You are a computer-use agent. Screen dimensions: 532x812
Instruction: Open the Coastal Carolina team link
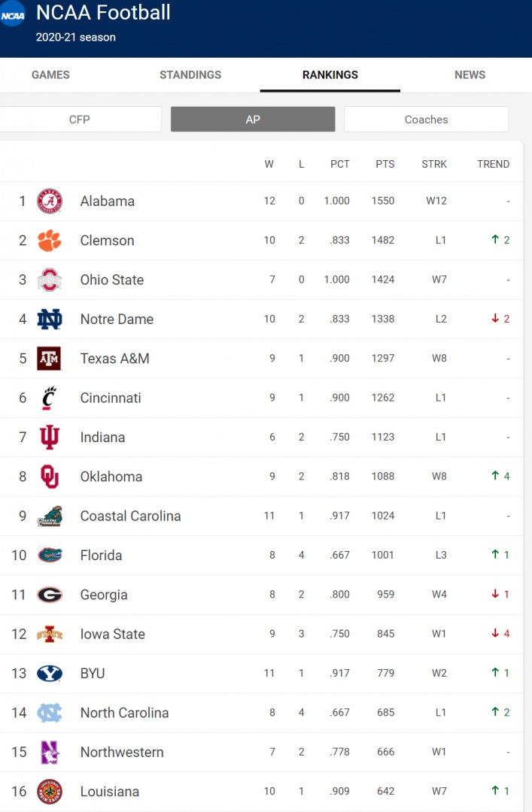click(130, 517)
